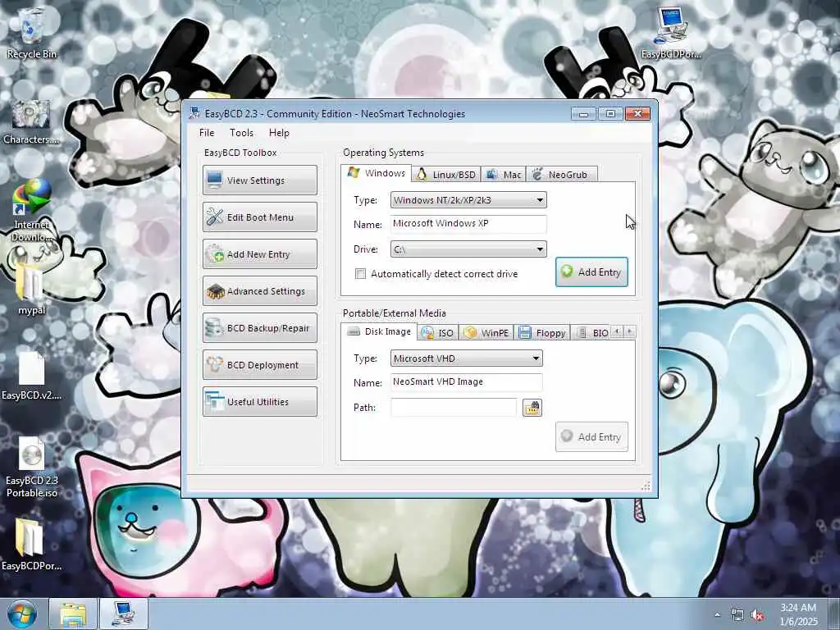Click the monitor icon on View Settings
Viewport: 840px width, 630px height.
tap(215, 180)
